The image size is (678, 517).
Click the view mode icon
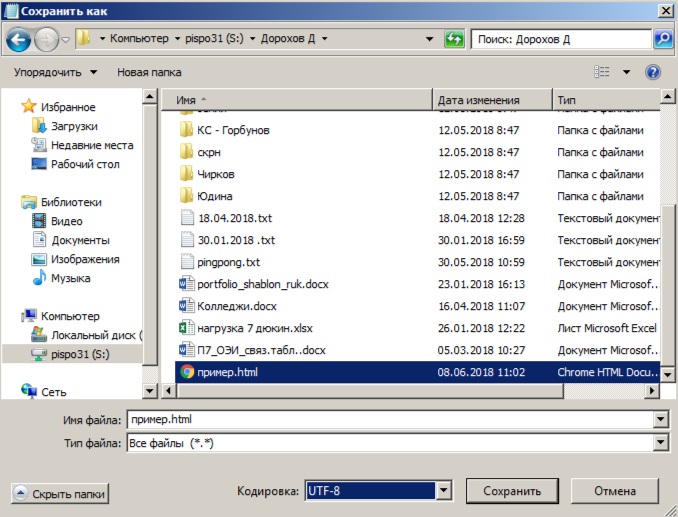pyautogui.click(x=602, y=72)
